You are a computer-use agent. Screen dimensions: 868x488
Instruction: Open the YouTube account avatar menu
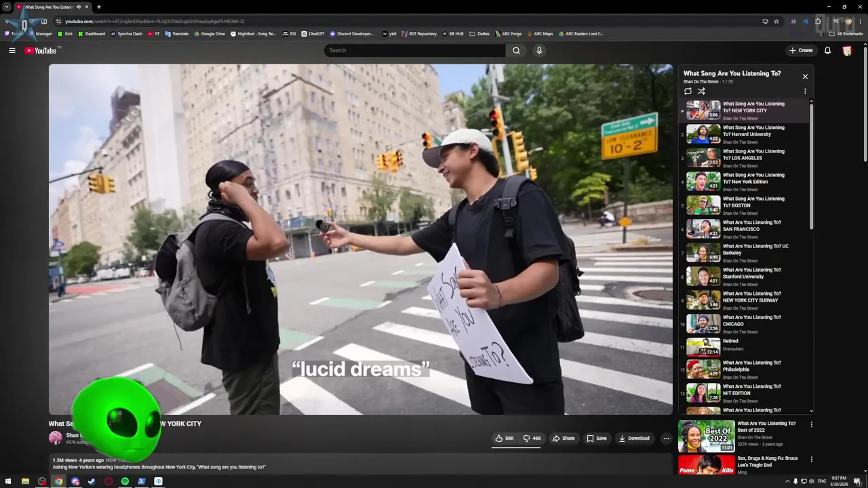pos(847,50)
